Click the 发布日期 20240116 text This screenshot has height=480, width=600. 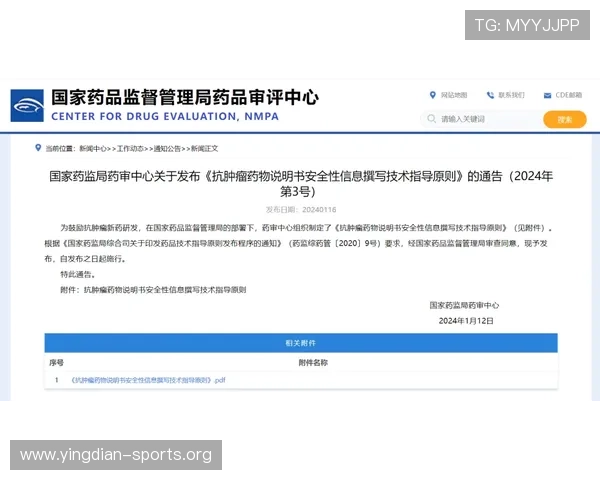pos(301,210)
